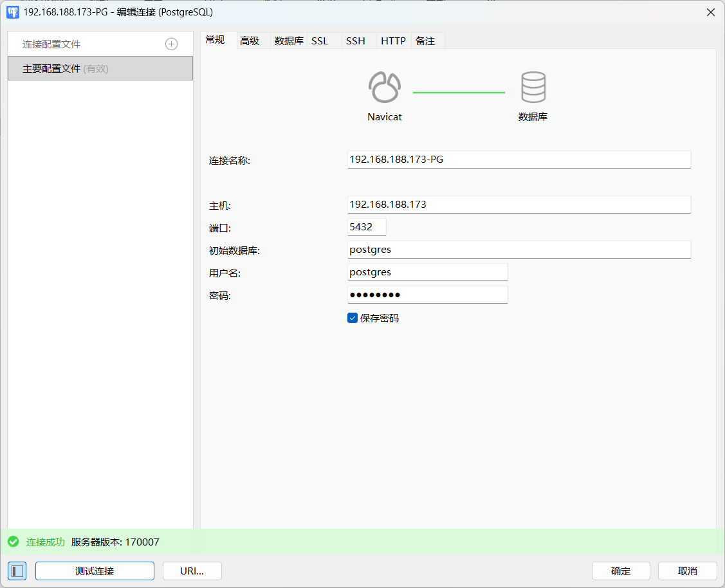Click the URI... button
The width and height of the screenshot is (725, 588).
tap(192, 571)
